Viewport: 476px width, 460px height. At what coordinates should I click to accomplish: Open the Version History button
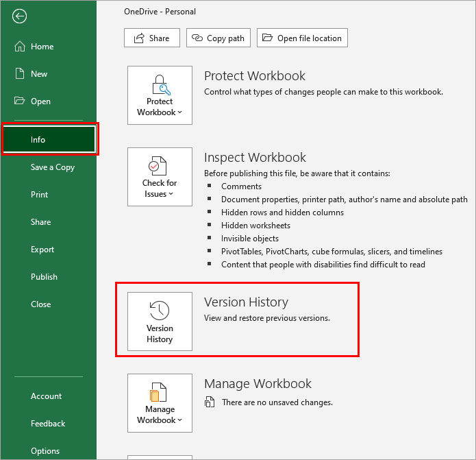coord(160,322)
